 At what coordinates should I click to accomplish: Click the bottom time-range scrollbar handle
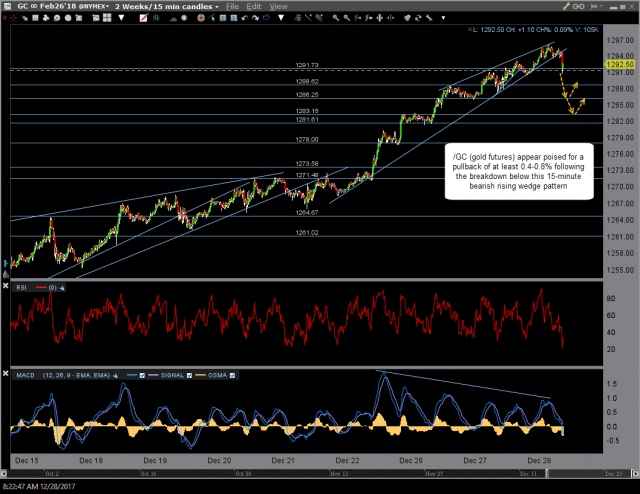[x=547, y=474]
